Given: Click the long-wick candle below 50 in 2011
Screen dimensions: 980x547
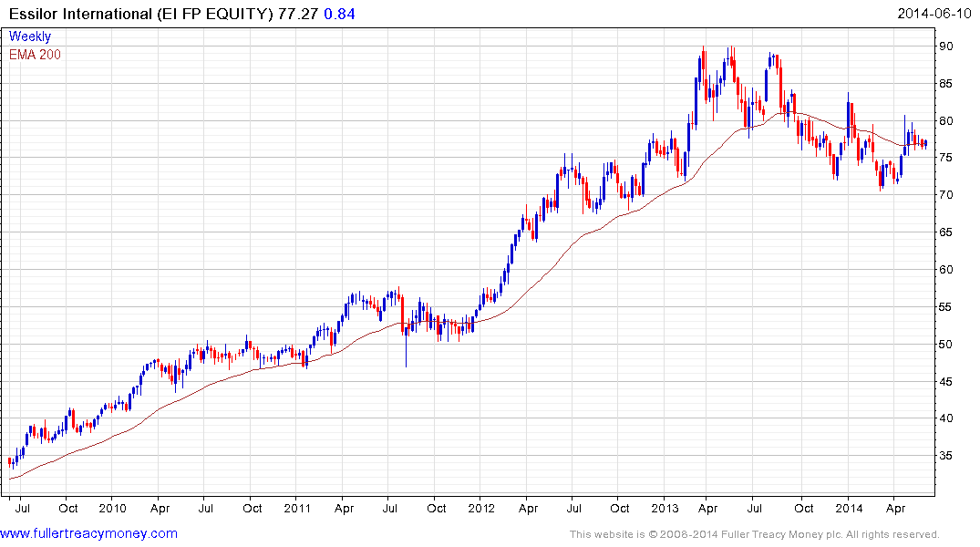Looking at the screenshot, I should [407, 347].
